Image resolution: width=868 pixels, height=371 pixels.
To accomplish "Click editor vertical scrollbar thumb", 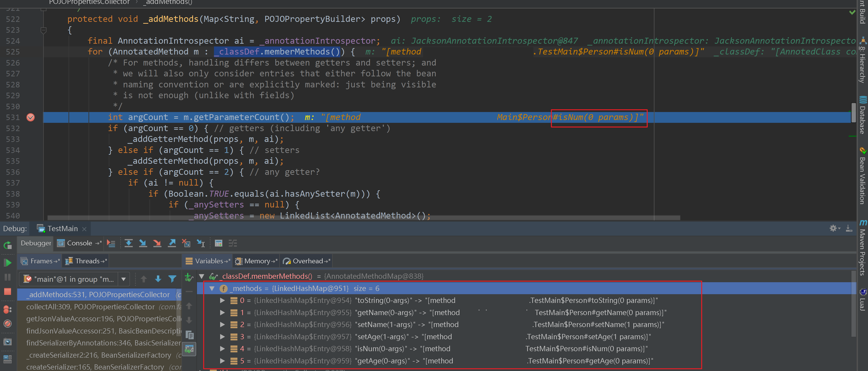I will (x=853, y=113).
